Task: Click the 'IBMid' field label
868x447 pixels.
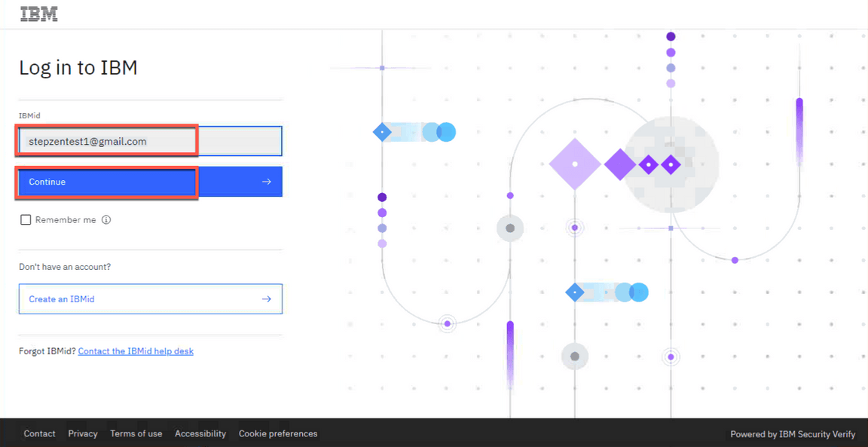Action: pos(29,116)
